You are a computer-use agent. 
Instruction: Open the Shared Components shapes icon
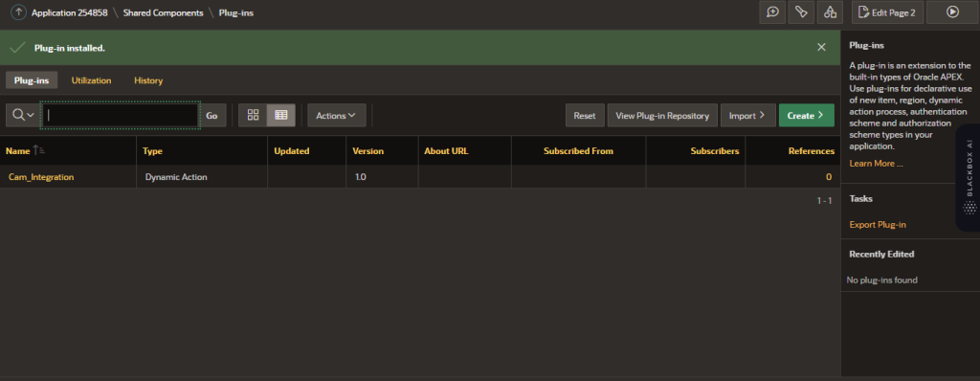coord(830,11)
